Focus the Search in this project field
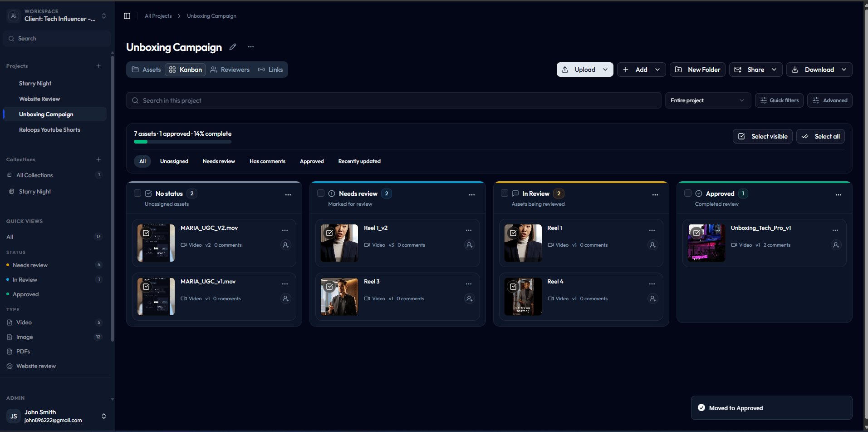Image resolution: width=868 pixels, height=432 pixels. coord(393,100)
